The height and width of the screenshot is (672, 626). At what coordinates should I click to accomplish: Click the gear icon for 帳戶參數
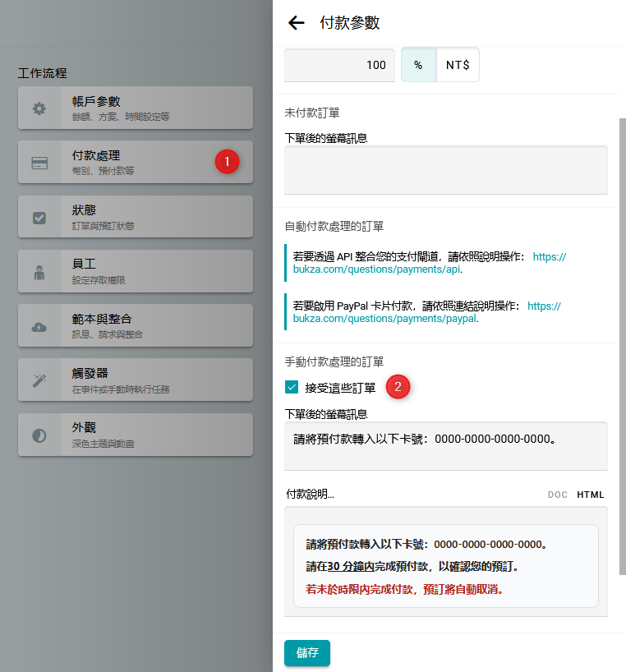(x=39, y=108)
